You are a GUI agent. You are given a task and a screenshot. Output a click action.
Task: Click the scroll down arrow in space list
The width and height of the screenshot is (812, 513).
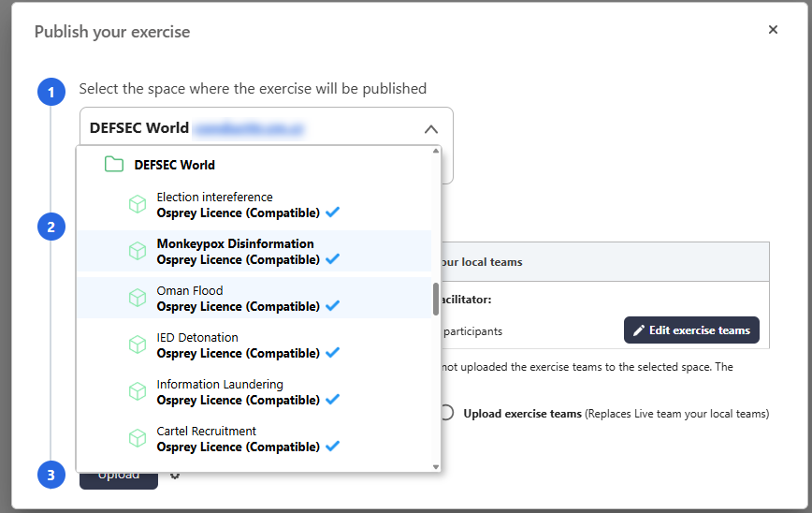[435, 465]
